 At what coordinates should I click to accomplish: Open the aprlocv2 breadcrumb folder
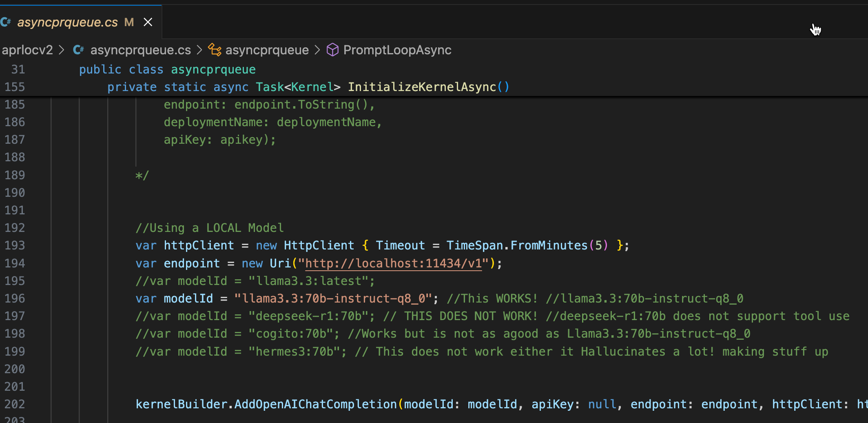[27, 50]
